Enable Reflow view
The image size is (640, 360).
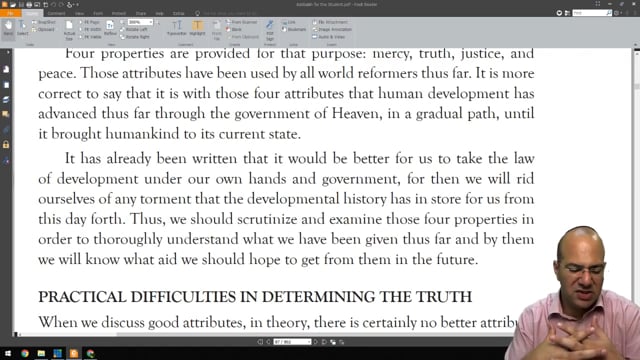110,28
